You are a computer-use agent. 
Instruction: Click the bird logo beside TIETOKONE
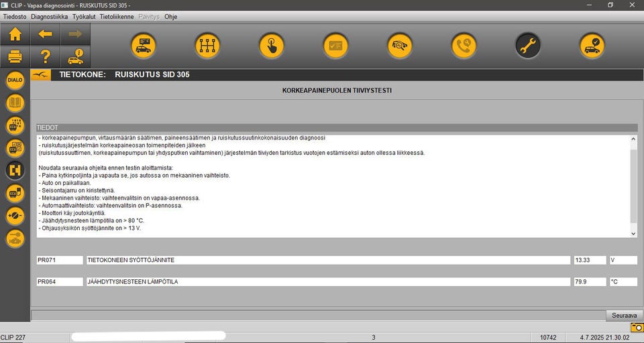point(41,74)
